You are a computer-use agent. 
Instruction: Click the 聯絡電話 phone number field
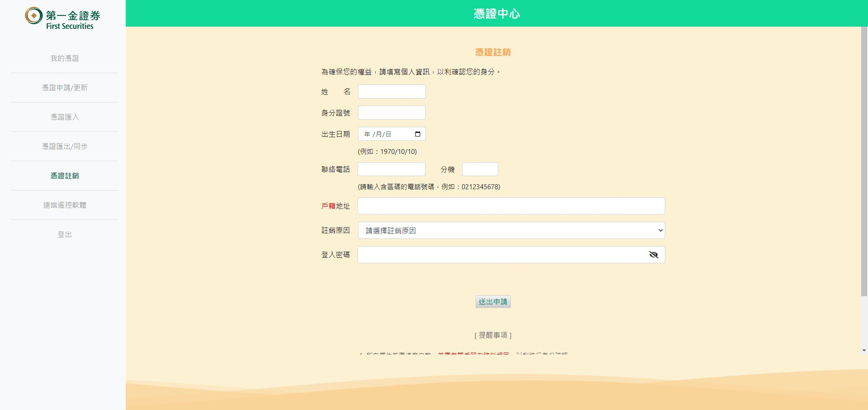click(x=391, y=169)
